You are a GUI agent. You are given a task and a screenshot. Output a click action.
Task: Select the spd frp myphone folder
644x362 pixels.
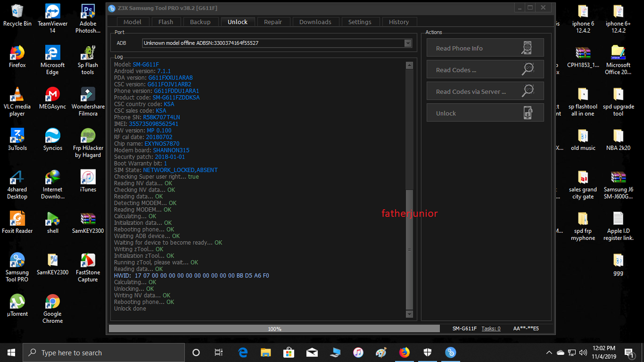pos(583,226)
